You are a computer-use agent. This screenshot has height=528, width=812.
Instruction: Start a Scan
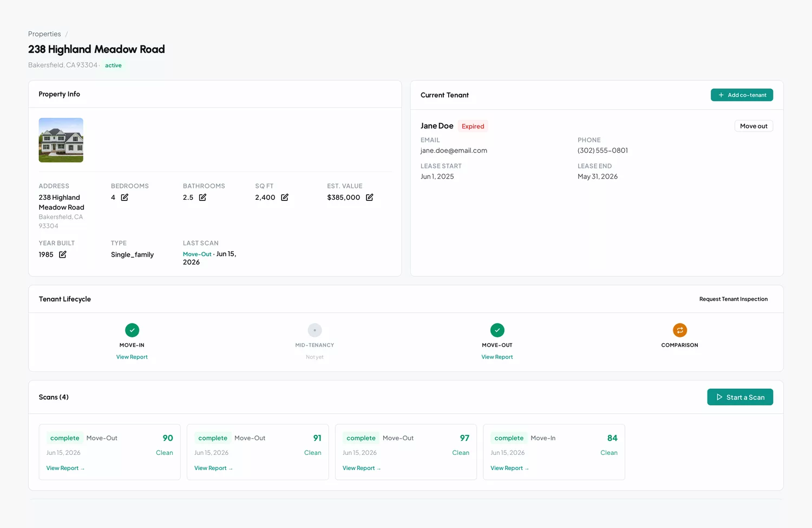[x=740, y=397]
